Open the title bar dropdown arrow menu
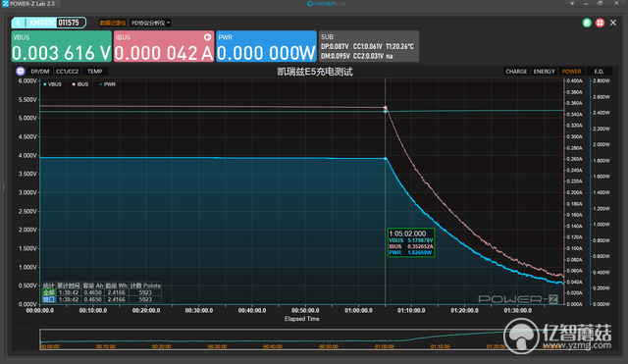Image resolution: width=628 pixels, height=364 pixels. (572, 3)
